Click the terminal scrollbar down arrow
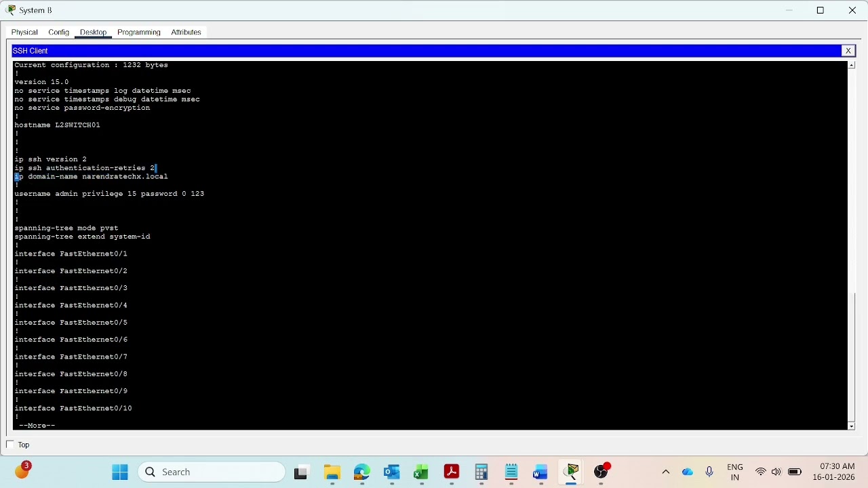 point(852,426)
